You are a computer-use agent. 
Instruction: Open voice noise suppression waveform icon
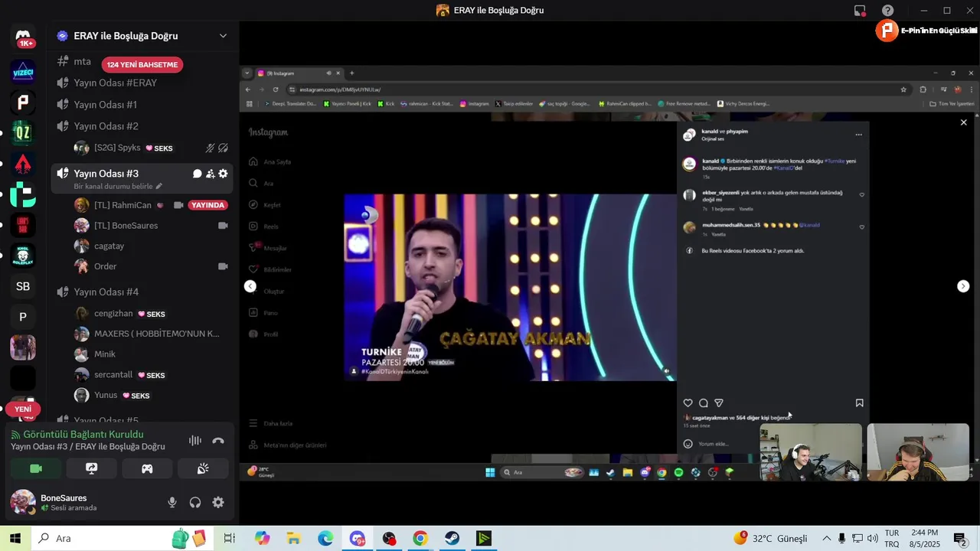[195, 440]
